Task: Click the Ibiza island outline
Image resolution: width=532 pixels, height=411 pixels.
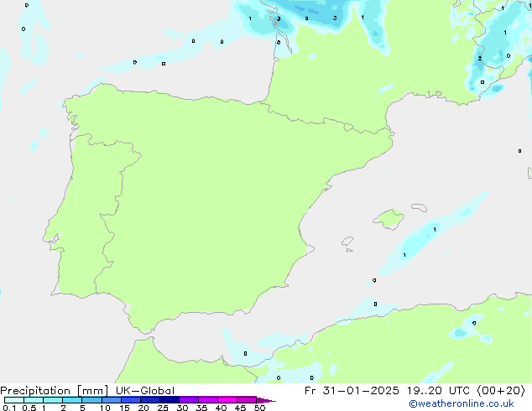Action: click(347, 242)
